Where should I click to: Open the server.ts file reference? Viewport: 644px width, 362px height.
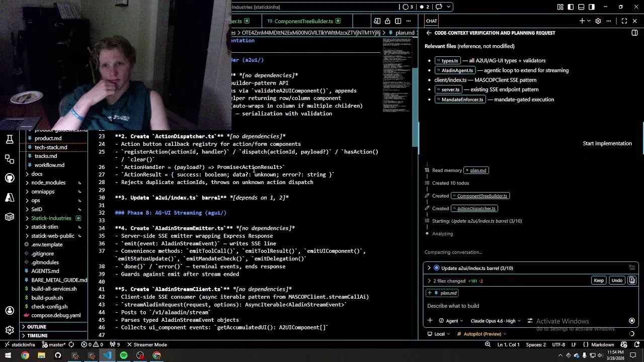448,89
